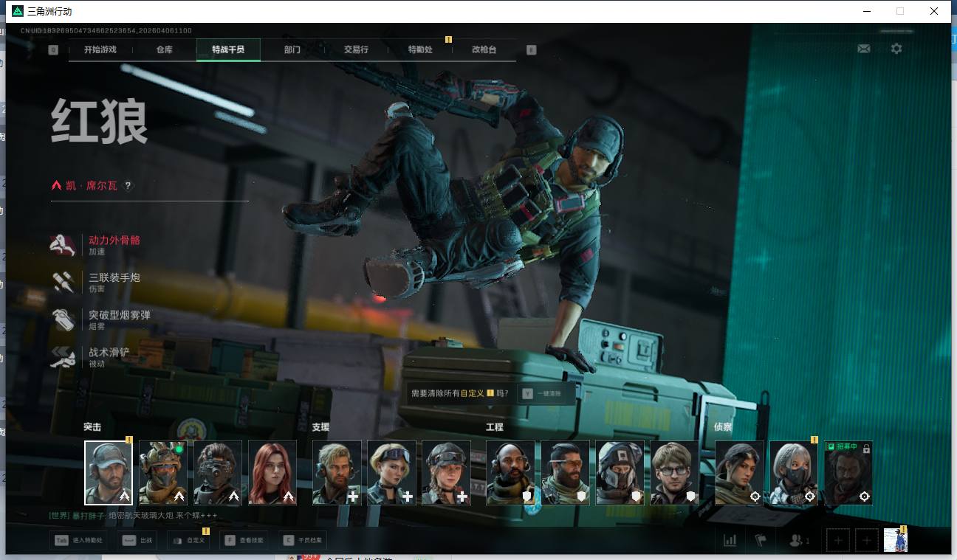
Task: Click the flag icon in bottom bar
Action: pos(761,540)
